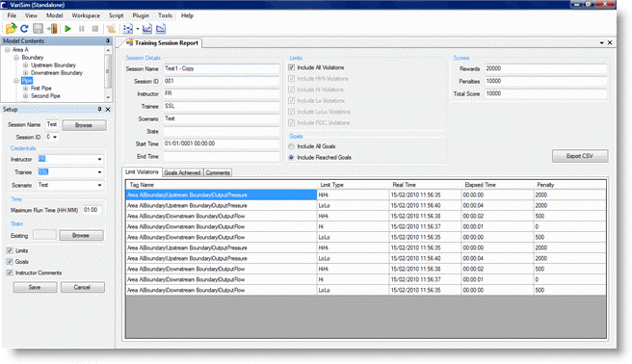Toggle the Instructor Comments checkbox
The width and height of the screenshot is (632, 364).
tap(10, 273)
